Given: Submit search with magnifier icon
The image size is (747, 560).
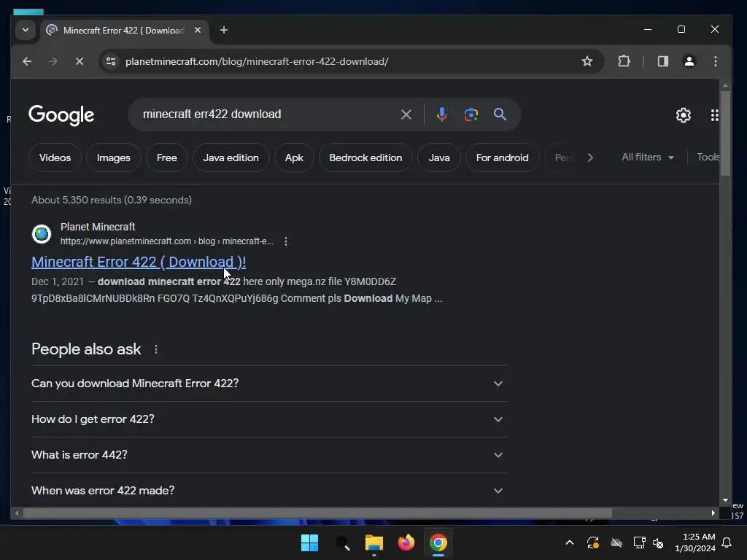Looking at the screenshot, I should [x=500, y=114].
